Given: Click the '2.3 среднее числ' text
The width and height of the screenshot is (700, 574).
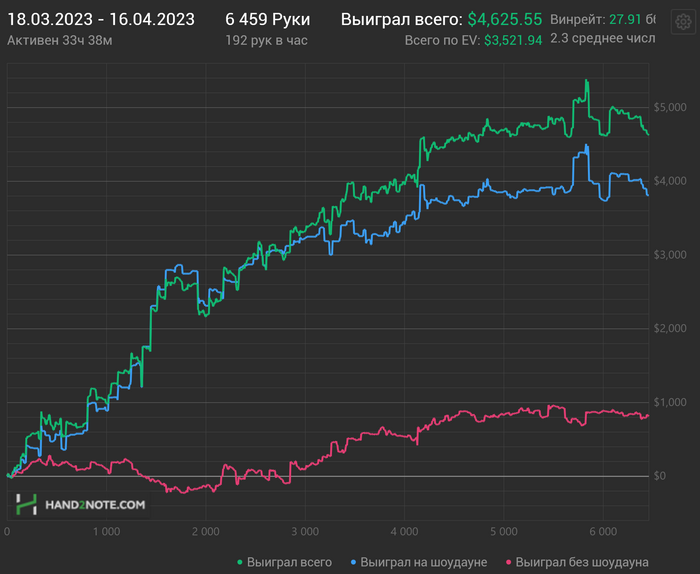Looking at the screenshot, I should tap(603, 39).
